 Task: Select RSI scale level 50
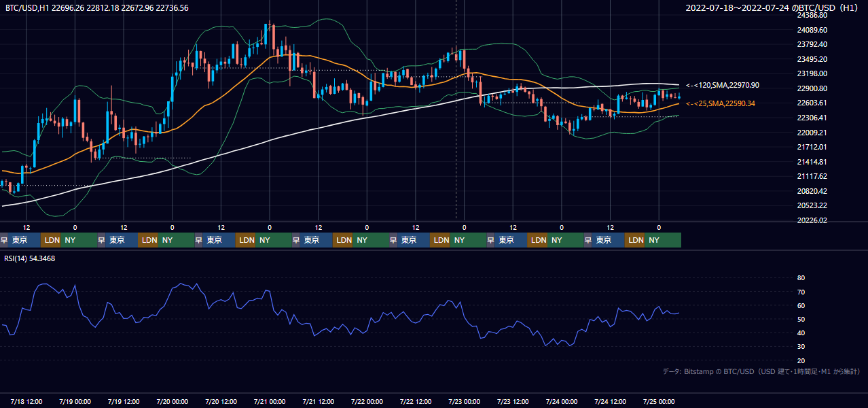(801, 319)
